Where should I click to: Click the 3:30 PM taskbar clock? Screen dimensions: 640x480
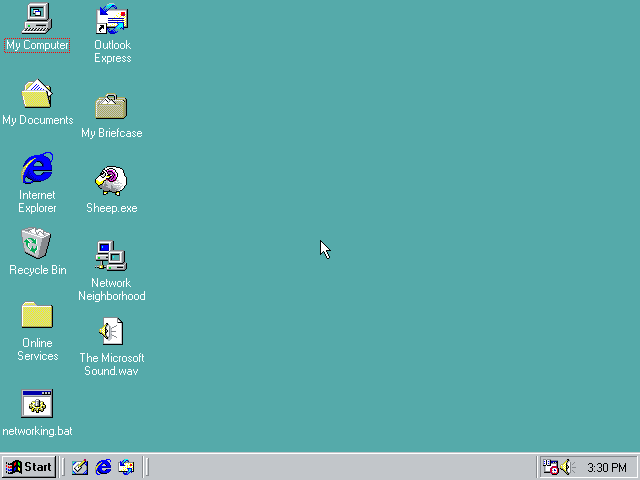(x=607, y=467)
